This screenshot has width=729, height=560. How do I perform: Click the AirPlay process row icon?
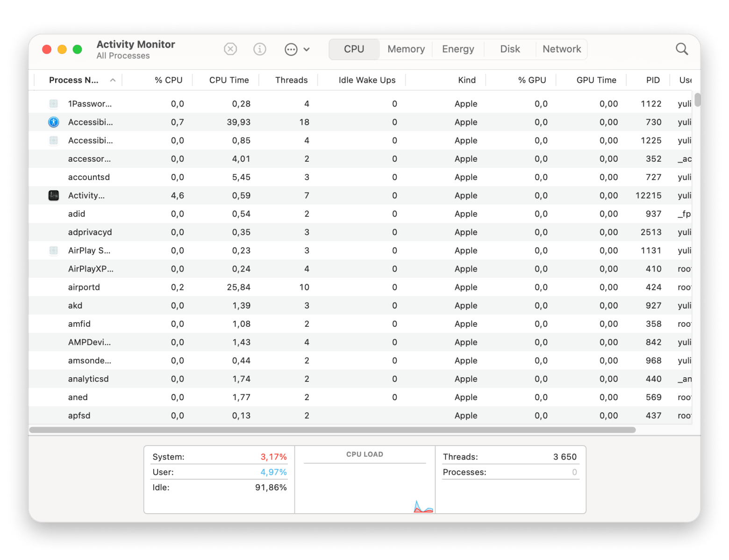[x=54, y=251]
